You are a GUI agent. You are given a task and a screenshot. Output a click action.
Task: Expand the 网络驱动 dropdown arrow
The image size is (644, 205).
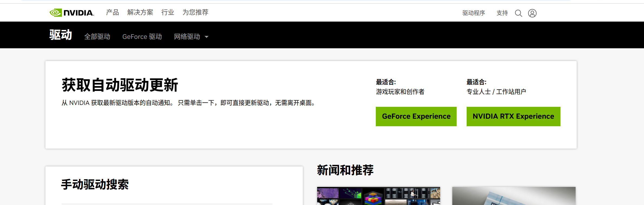point(207,37)
